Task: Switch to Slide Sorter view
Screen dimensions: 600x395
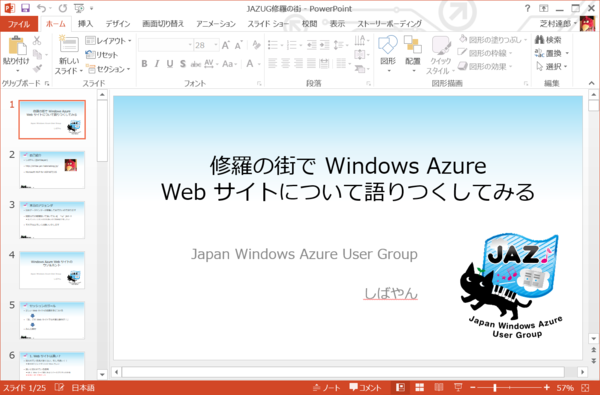Action: coord(420,388)
